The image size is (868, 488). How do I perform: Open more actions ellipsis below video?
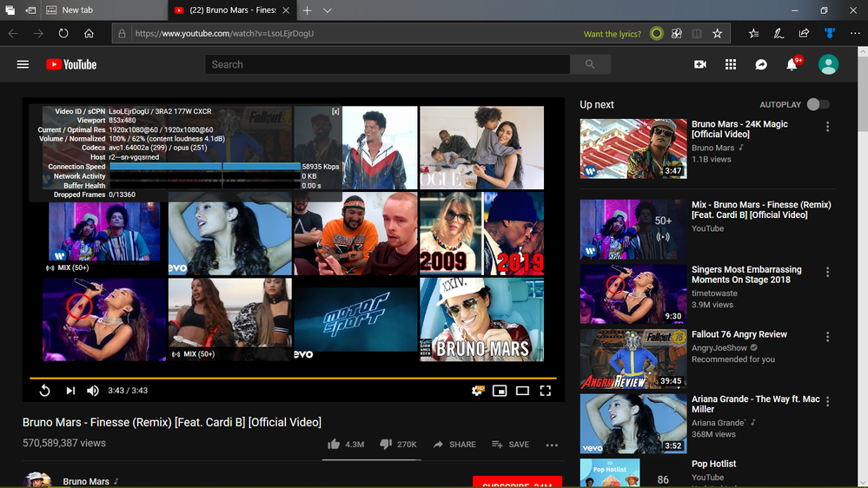552,445
